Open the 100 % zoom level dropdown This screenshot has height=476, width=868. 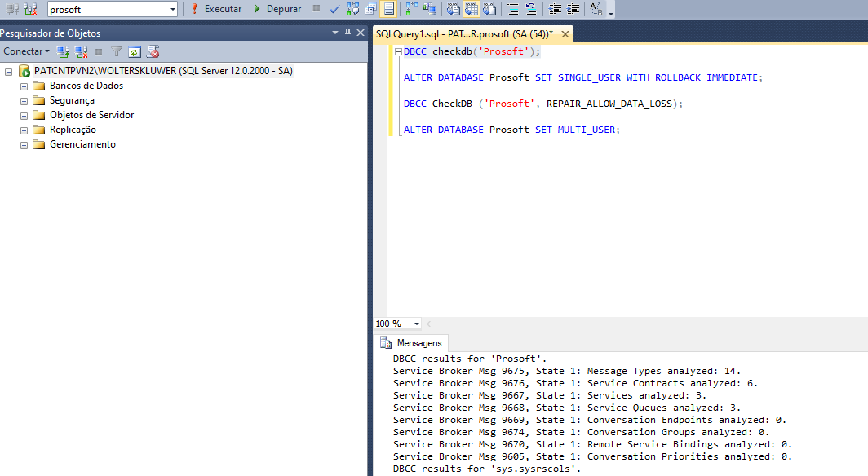[417, 324]
